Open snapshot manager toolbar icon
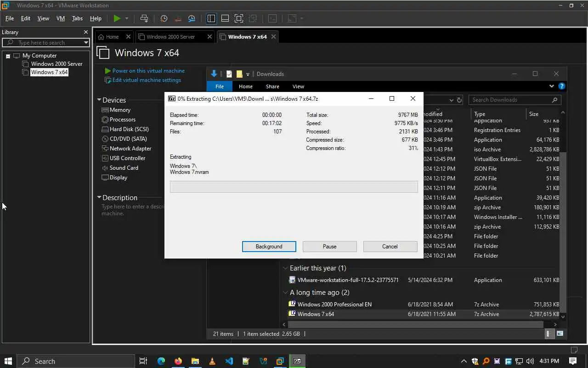 tap(192, 18)
